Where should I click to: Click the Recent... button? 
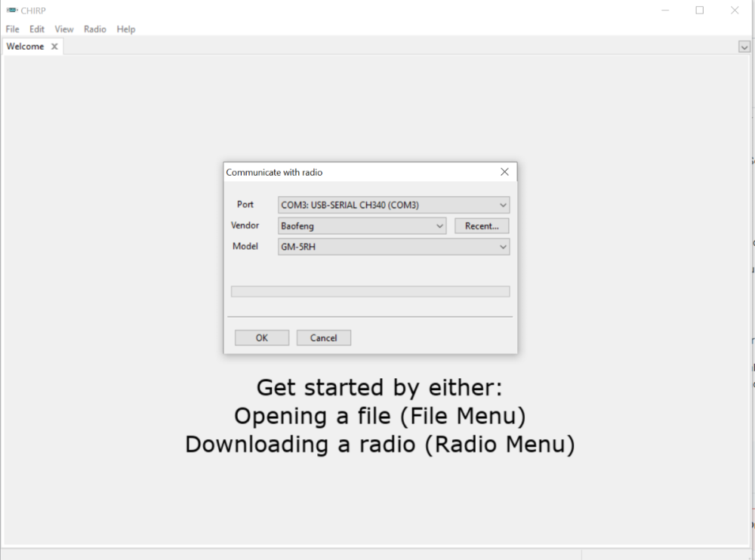click(481, 226)
